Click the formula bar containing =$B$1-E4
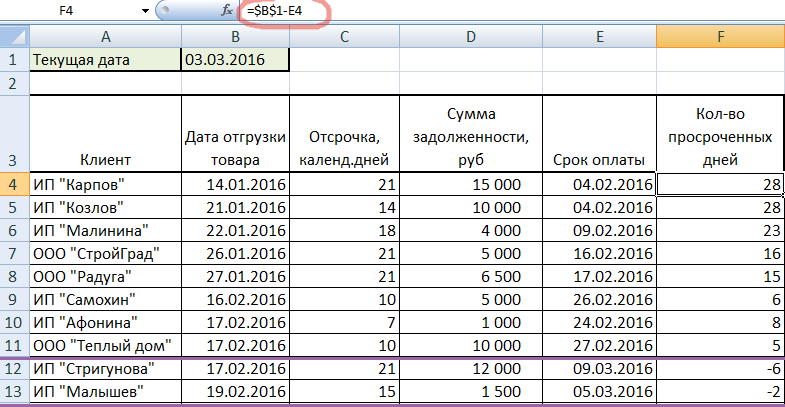 [x=500, y=11]
